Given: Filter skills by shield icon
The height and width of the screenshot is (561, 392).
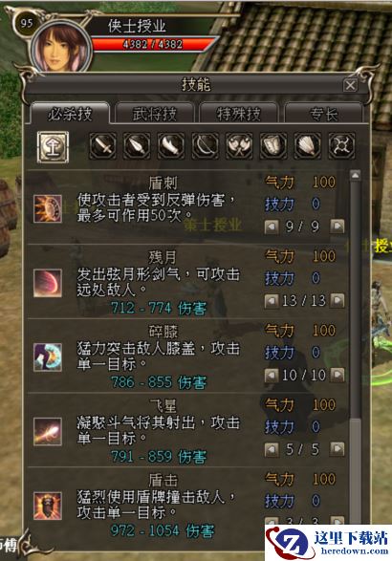Looking at the screenshot, I should (x=273, y=145).
